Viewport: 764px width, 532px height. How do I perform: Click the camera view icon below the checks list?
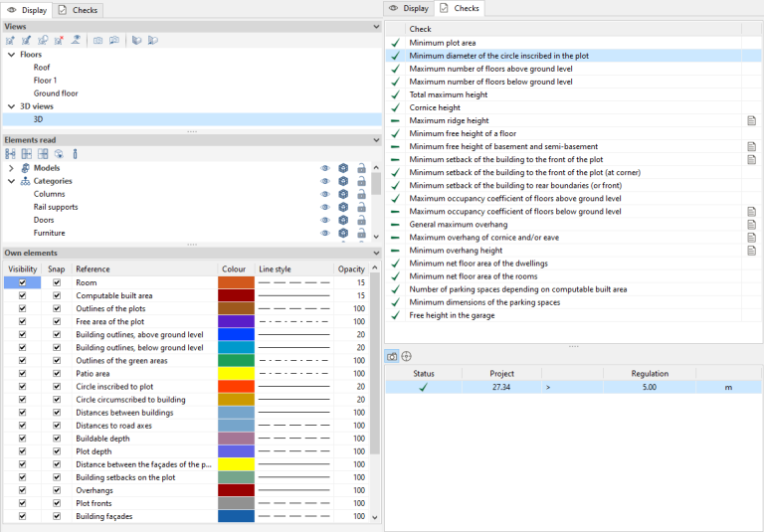coord(392,357)
